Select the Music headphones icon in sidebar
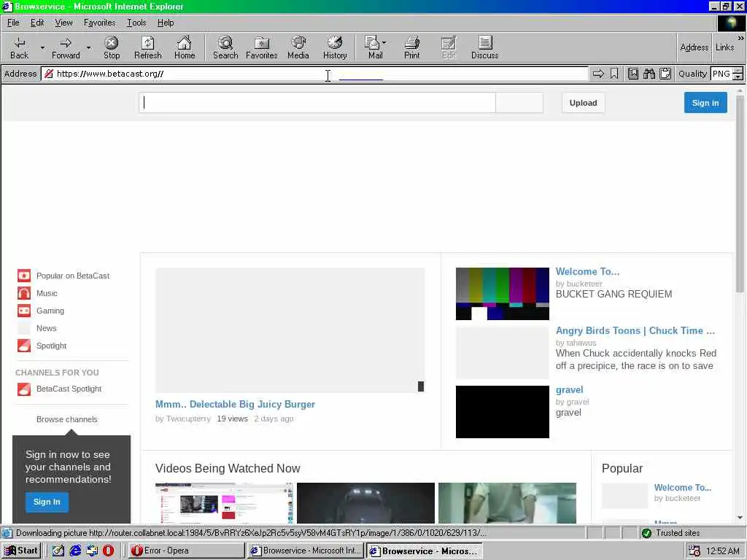 [24, 293]
